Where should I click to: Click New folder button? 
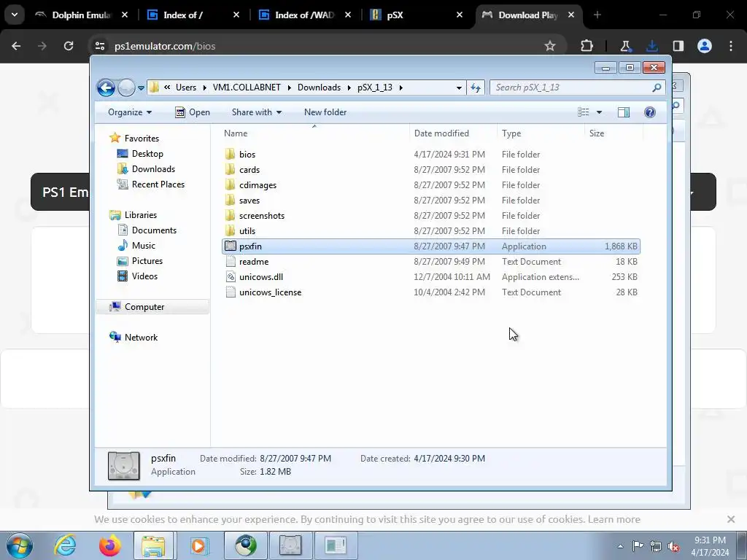[325, 112]
